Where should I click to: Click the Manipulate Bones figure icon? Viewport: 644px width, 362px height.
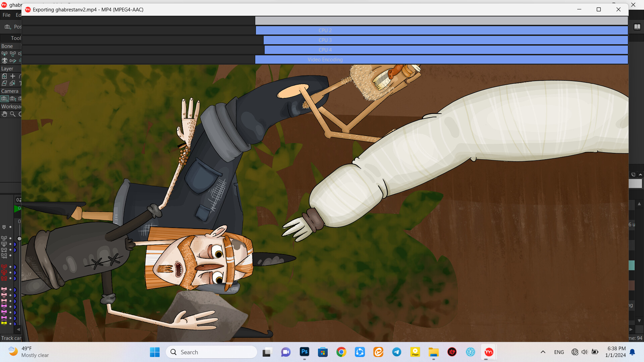(4, 61)
